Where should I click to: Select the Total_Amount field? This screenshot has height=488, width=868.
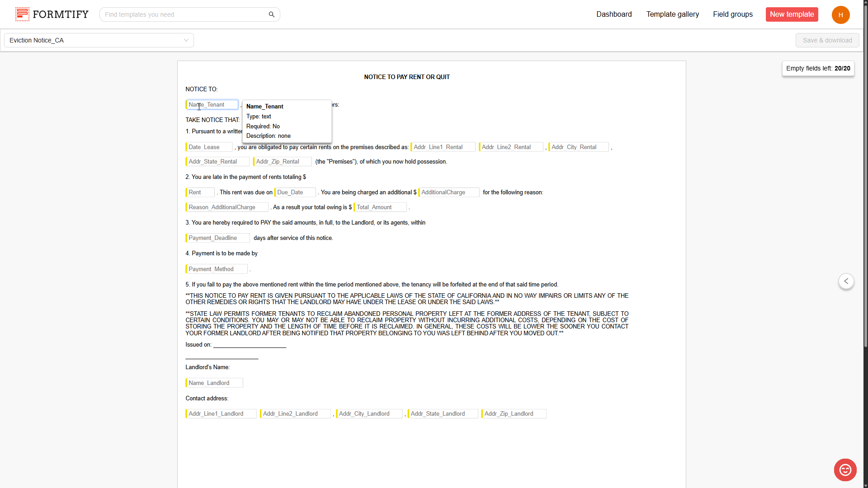[380, 207]
